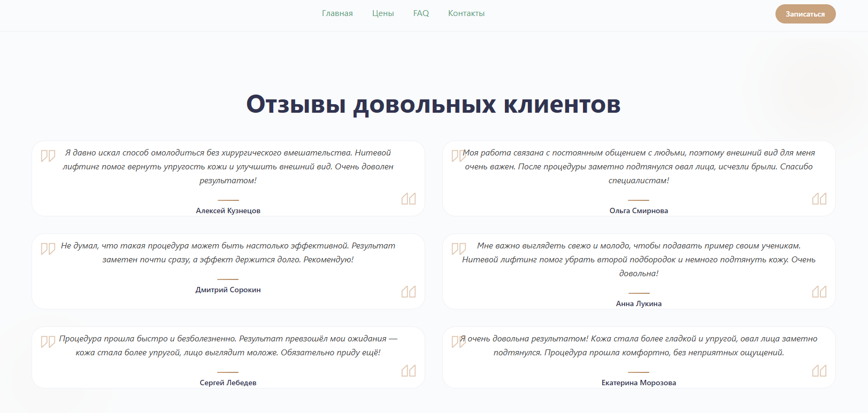Click opening quote icon in Дмитрий Сорокин review
This screenshot has width=868, height=413.
48,249
